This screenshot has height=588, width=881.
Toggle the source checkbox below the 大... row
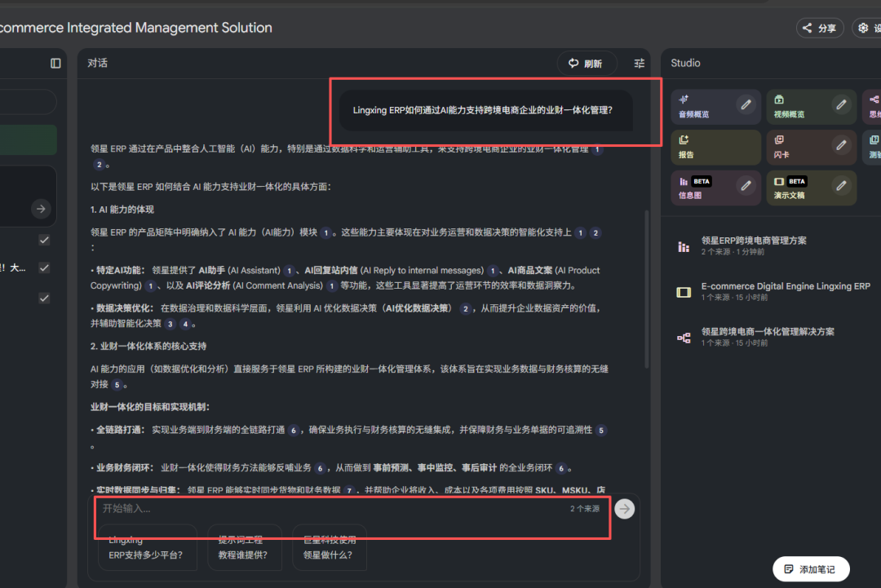(x=44, y=298)
